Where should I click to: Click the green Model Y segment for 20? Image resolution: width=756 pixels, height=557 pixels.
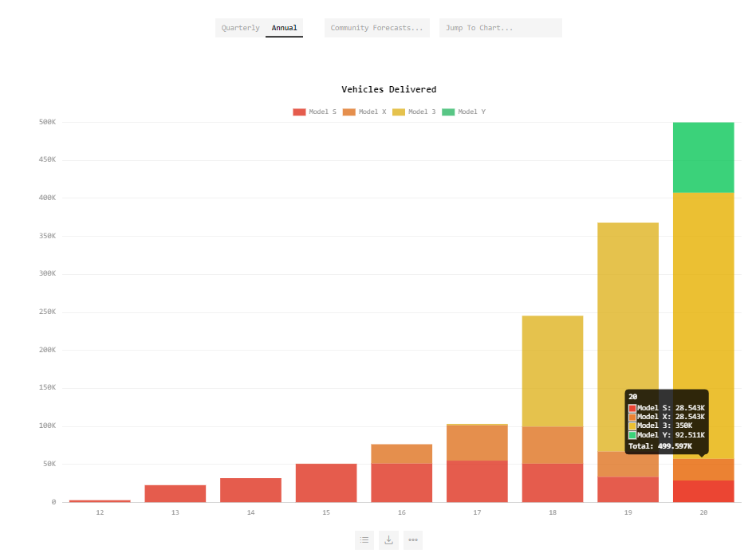tap(703, 158)
